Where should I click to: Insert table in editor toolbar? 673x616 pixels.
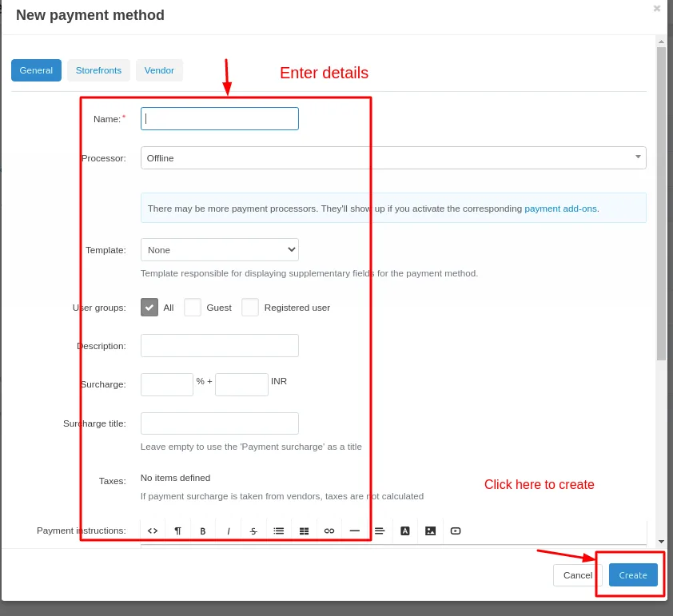[x=304, y=531]
